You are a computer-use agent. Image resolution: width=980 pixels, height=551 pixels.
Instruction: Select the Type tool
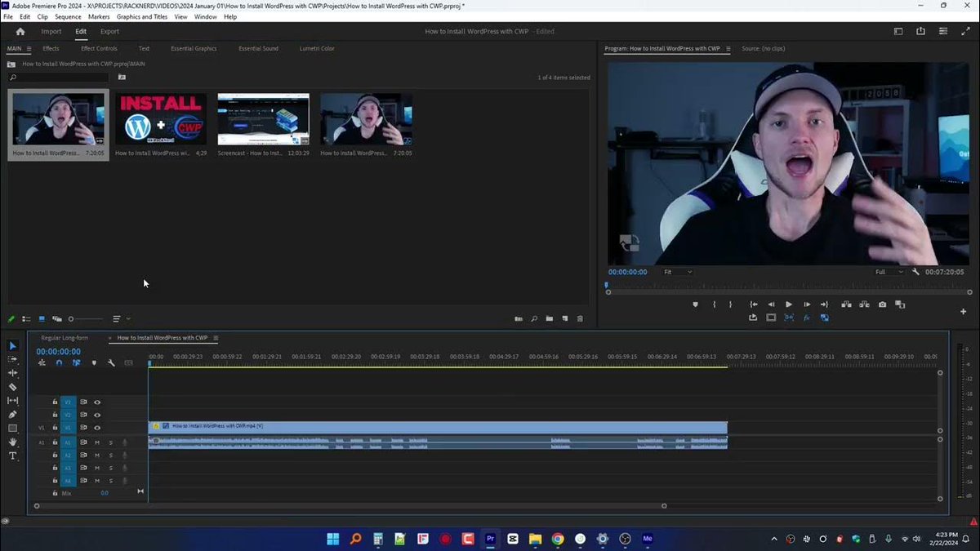(12, 455)
